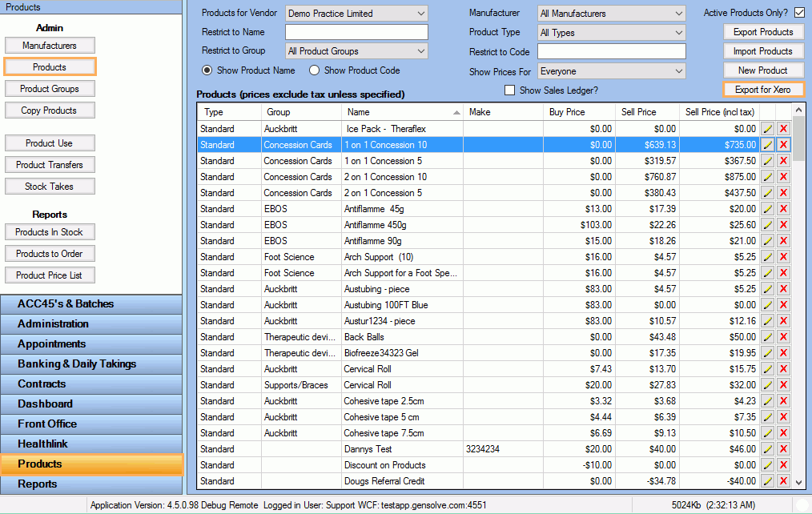The height and width of the screenshot is (514, 812).
Task: Edit the Ice Pack - Theraflex product
Action: pos(767,129)
